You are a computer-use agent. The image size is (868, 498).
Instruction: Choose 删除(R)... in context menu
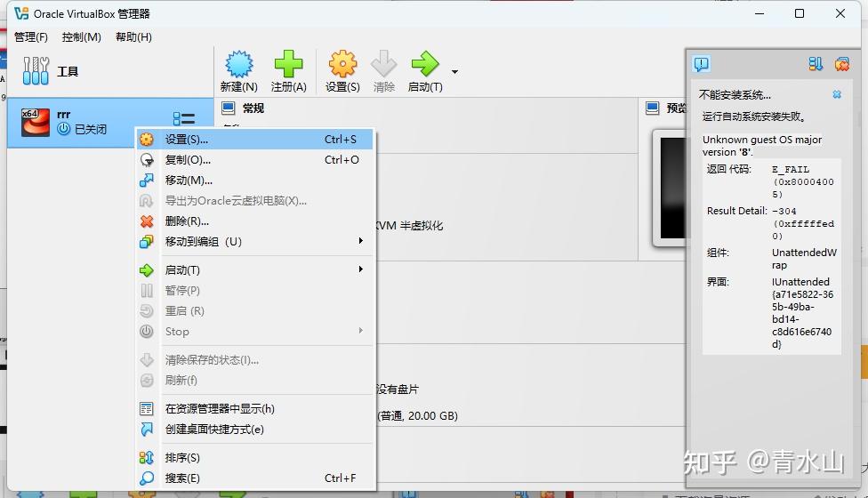pos(254,221)
